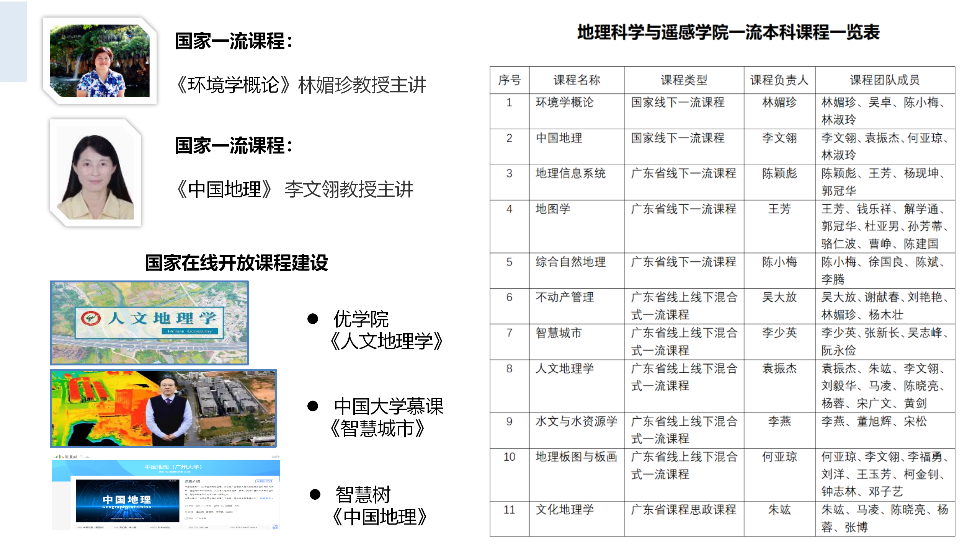Click the 课程名称 table column header
The image size is (980, 551).
tap(577, 80)
